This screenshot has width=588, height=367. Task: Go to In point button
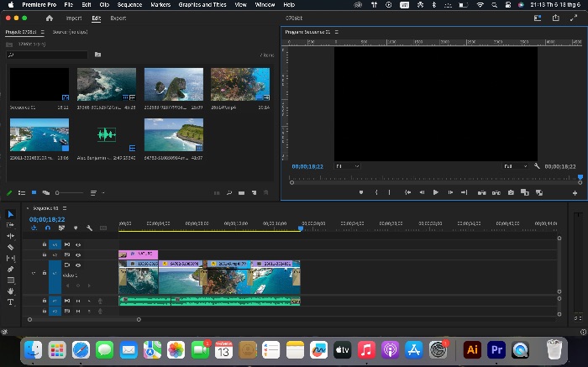coord(407,192)
